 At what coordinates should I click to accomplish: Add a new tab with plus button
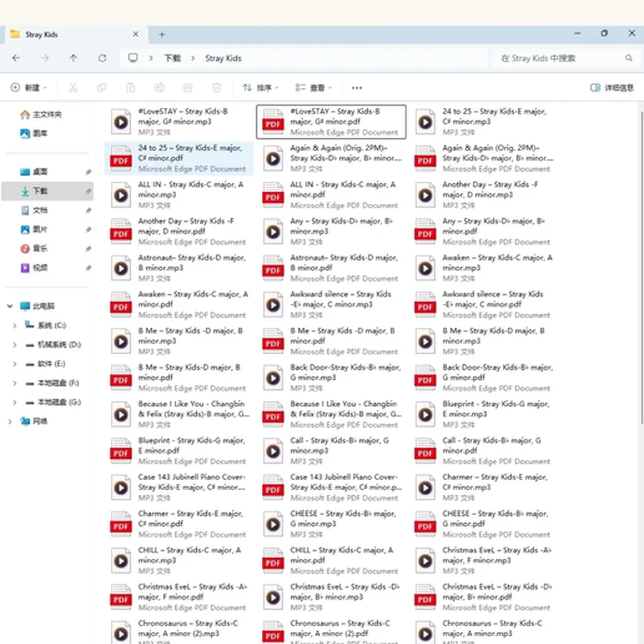(162, 34)
